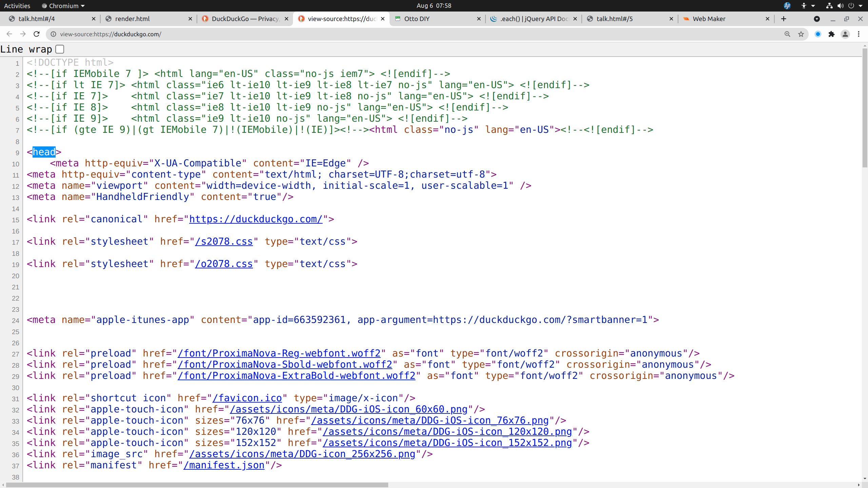868x488 pixels.
Task: Open the user profile avatar icon
Action: point(845,34)
